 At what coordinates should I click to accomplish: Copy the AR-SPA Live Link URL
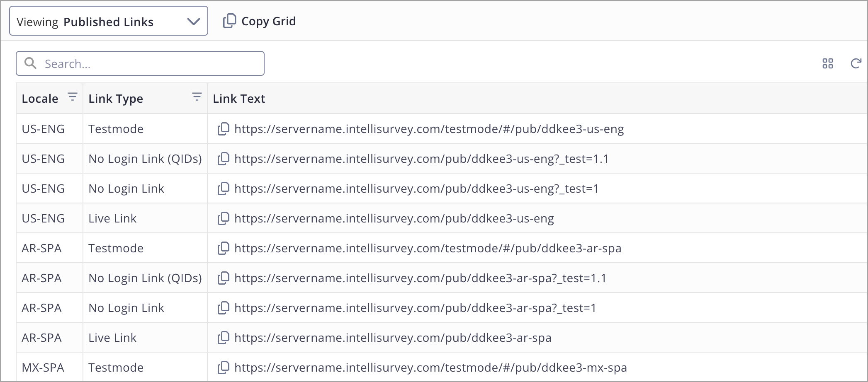coord(224,338)
